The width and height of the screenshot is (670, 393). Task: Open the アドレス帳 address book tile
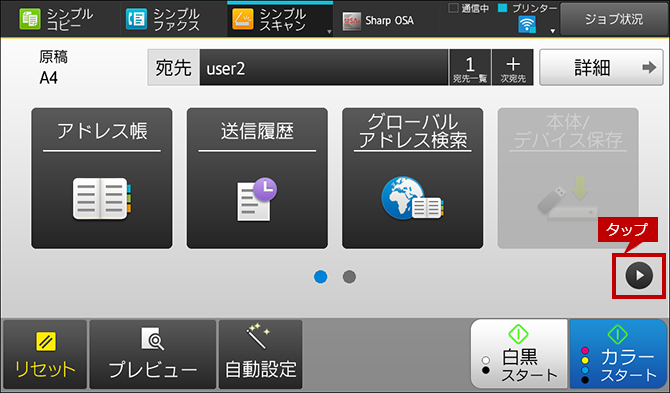pos(102,178)
